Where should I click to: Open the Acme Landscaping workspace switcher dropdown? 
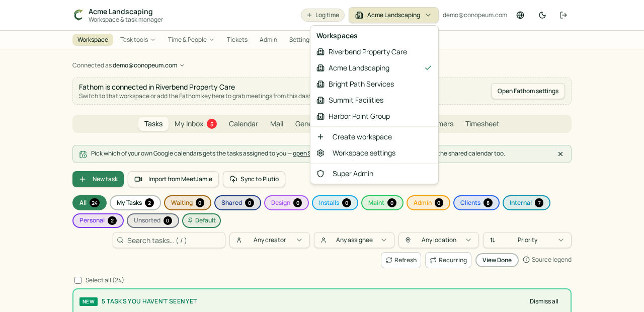[393, 15]
